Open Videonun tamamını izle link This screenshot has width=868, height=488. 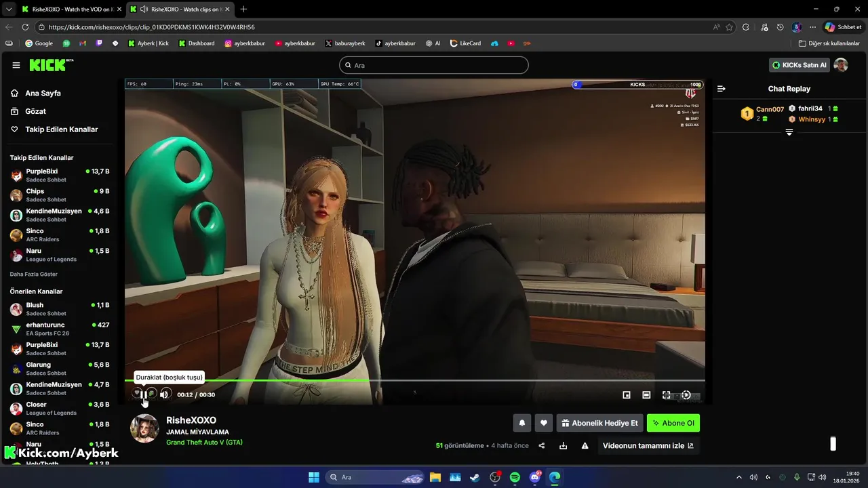(648, 445)
